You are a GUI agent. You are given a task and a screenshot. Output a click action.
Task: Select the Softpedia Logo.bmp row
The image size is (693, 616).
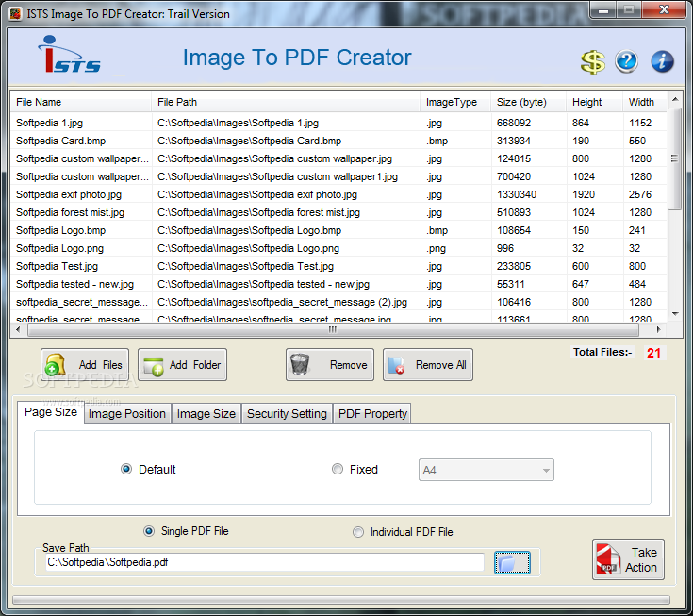pyautogui.click(x=338, y=230)
